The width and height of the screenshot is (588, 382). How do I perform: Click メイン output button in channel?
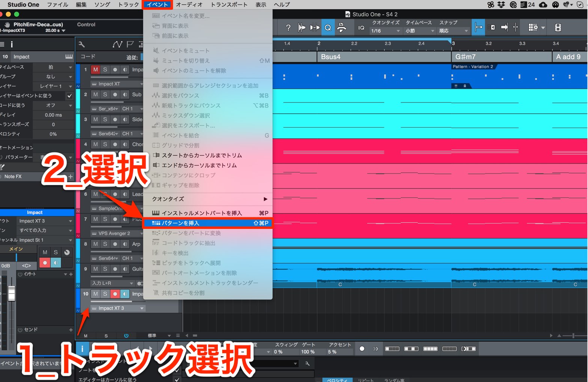[x=16, y=249]
